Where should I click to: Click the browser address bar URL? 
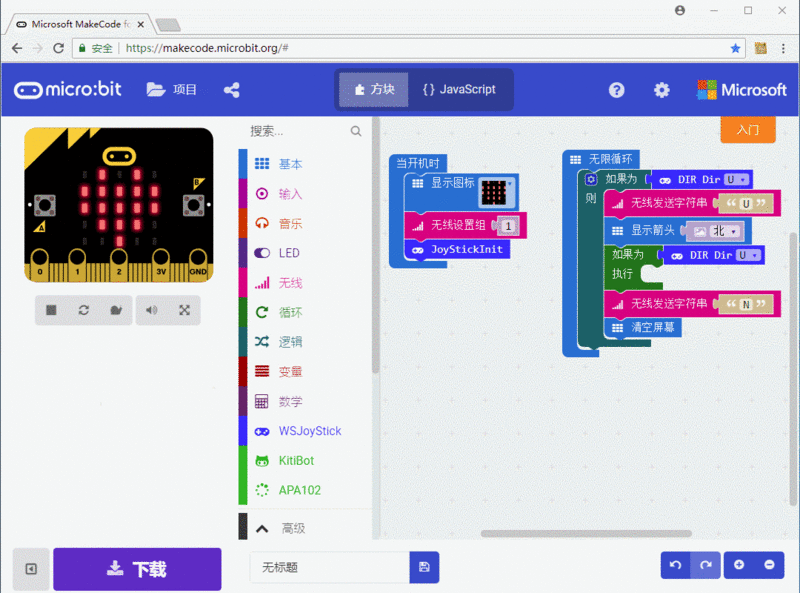point(207,48)
